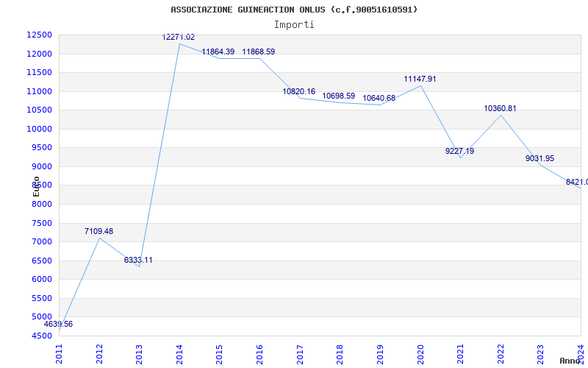Click y-axis tick 5500
The width and height of the screenshot is (588, 368).
click(x=41, y=298)
